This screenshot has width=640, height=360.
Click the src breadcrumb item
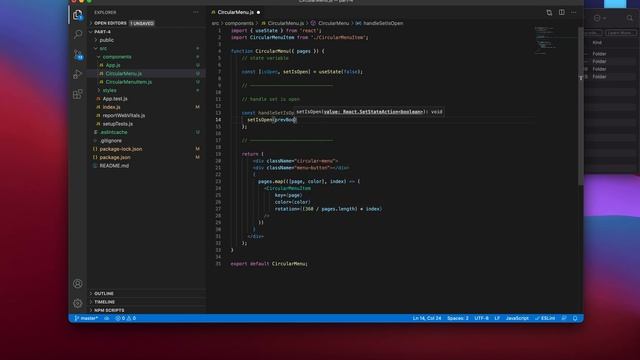[215, 23]
